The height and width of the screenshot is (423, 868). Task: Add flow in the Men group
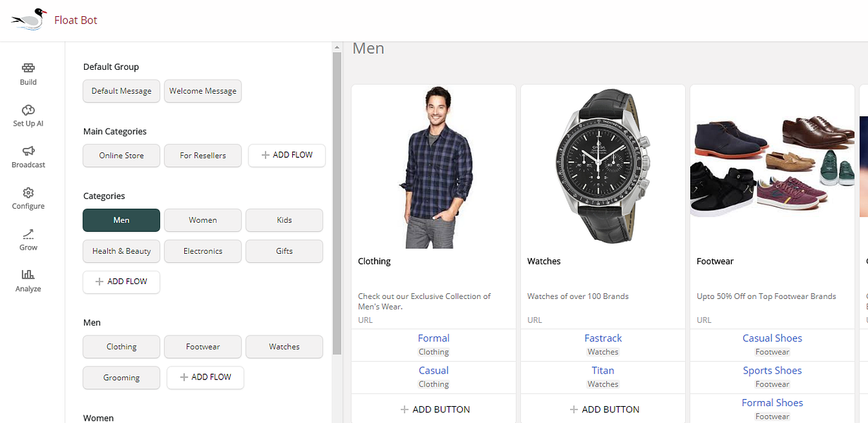click(205, 377)
